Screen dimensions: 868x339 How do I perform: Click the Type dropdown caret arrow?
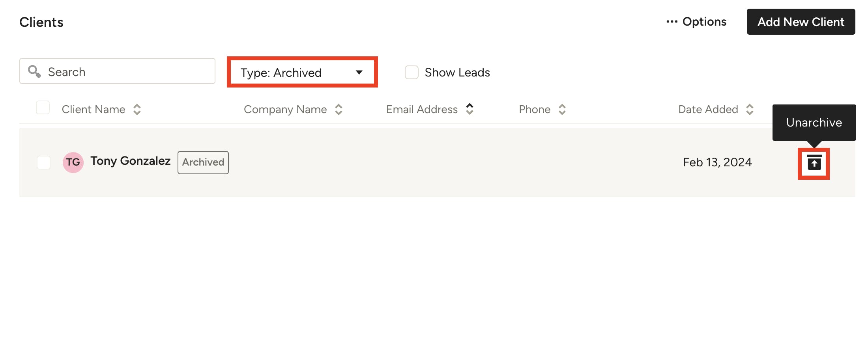click(359, 72)
